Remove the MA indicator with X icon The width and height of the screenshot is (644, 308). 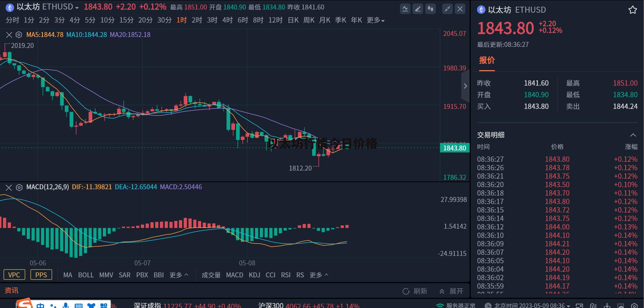click(x=9, y=35)
